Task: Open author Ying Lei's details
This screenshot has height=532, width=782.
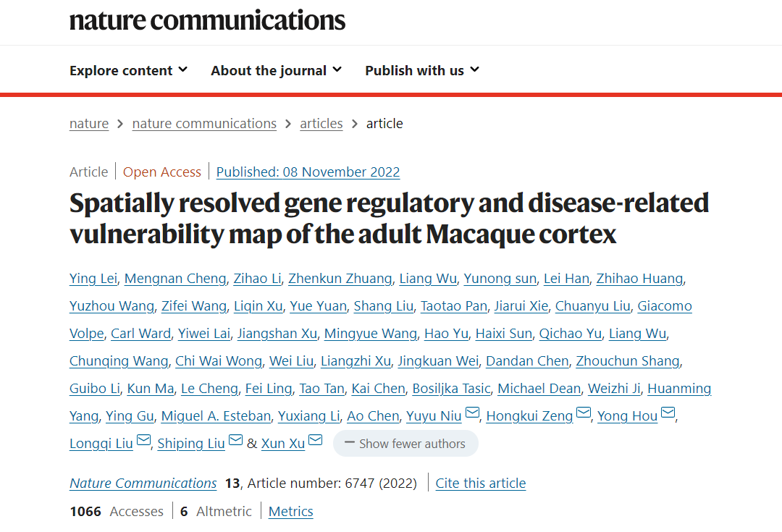Action: 93,279
